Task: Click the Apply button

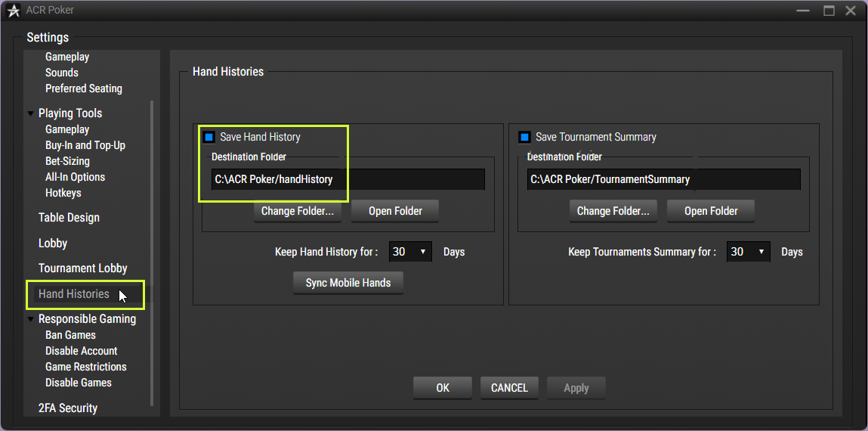Action: click(x=576, y=388)
